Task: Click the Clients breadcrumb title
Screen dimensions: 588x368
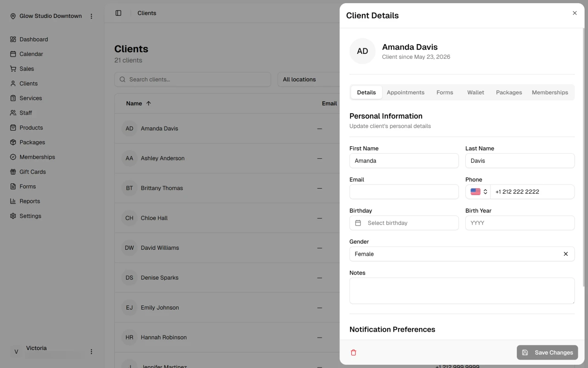Action: (147, 13)
